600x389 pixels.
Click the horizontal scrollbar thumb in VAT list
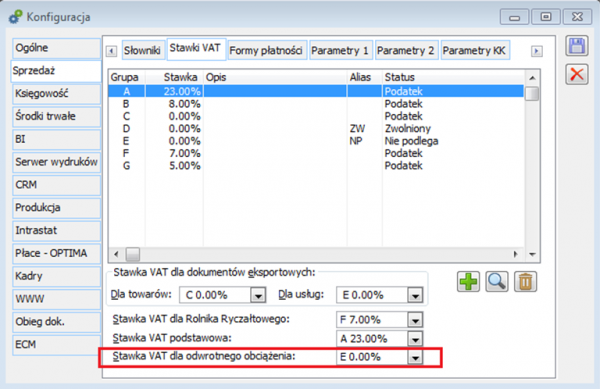[133, 254]
